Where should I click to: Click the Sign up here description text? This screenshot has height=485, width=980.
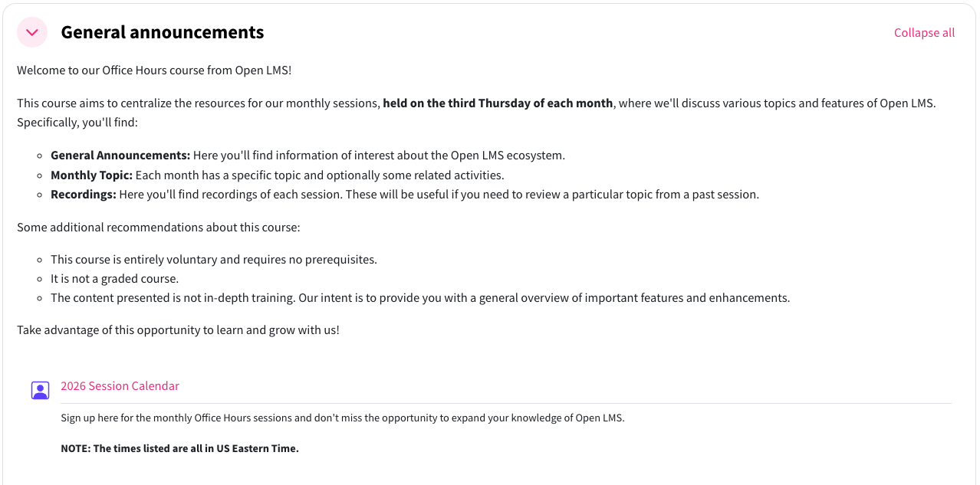click(343, 418)
